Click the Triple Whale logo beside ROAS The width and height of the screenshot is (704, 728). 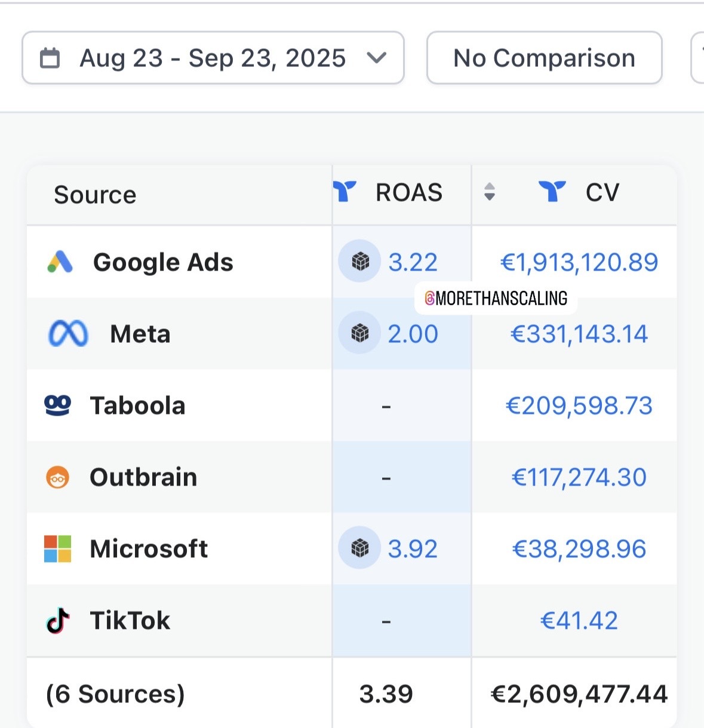pyautogui.click(x=345, y=192)
